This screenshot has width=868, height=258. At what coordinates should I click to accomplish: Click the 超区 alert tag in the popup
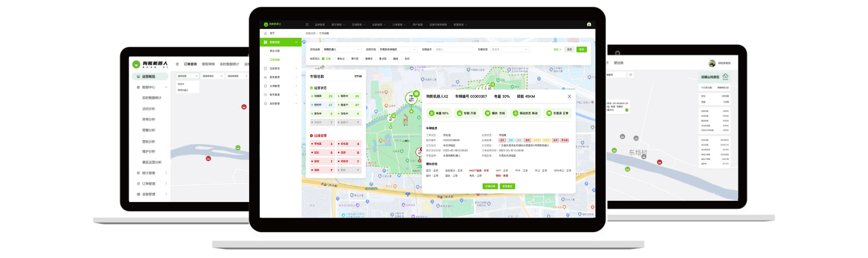[502, 140]
